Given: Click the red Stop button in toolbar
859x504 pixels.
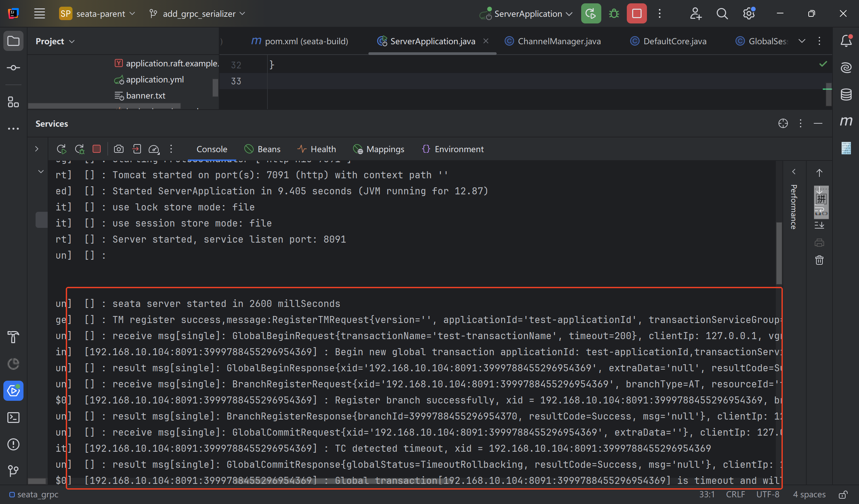Looking at the screenshot, I should point(637,14).
